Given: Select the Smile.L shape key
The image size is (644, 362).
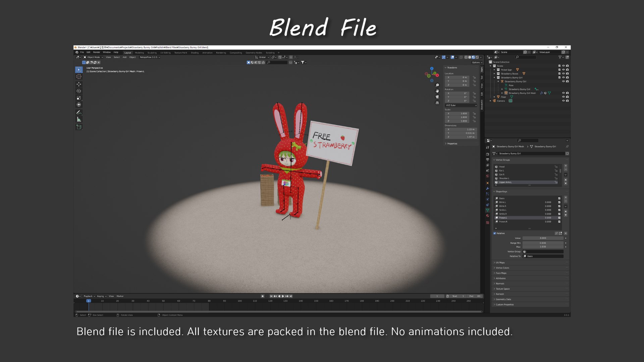Looking at the screenshot, I should point(503,210).
